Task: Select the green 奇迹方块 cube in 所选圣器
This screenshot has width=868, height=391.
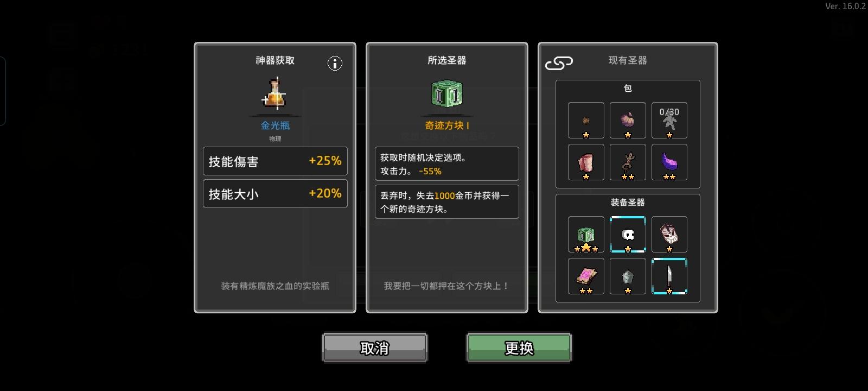Action: pos(447,94)
